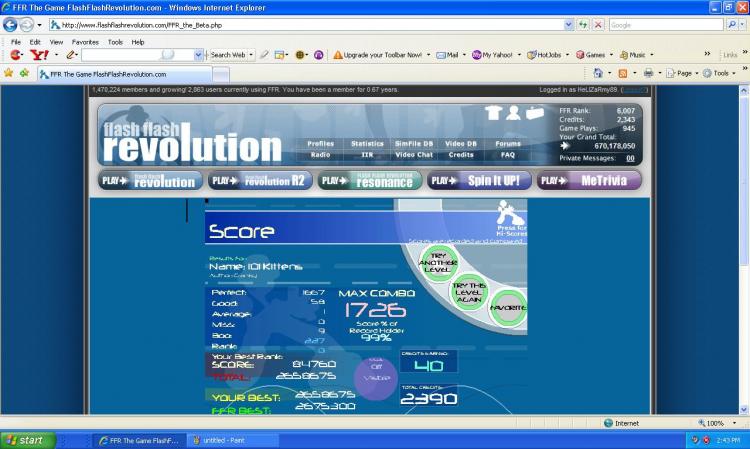Click the Yahoo toolbar search field
The width and height of the screenshot is (750, 449).
point(138,55)
